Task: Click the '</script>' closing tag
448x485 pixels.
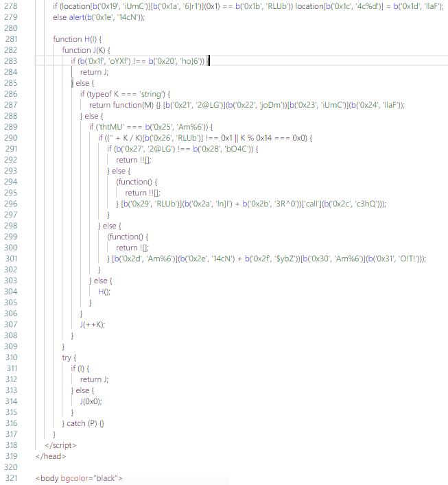Action: (60, 445)
